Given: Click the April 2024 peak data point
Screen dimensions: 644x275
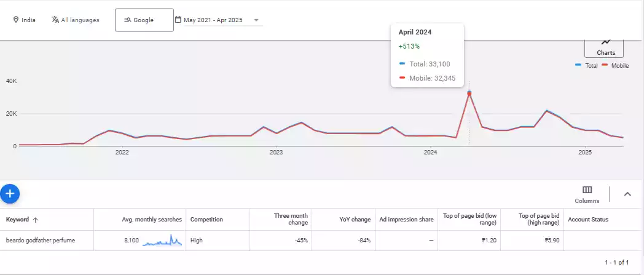Looking at the screenshot, I should [x=469, y=93].
